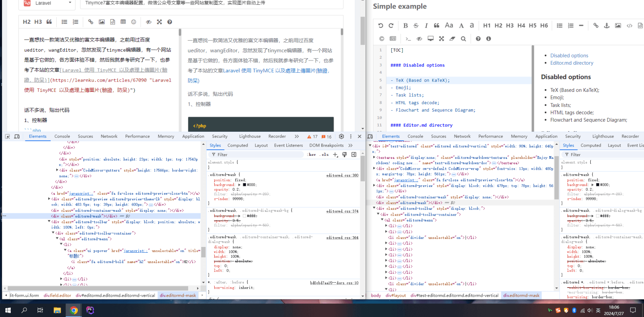The image size is (644, 317).
Task: Insert inline code with the </> icon
Action: (629, 26)
